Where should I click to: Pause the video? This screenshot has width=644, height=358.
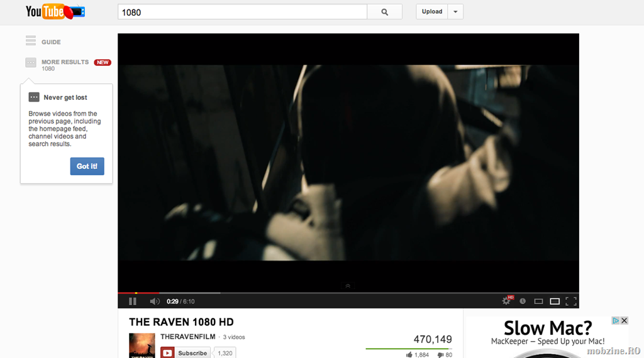[x=132, y=301]
